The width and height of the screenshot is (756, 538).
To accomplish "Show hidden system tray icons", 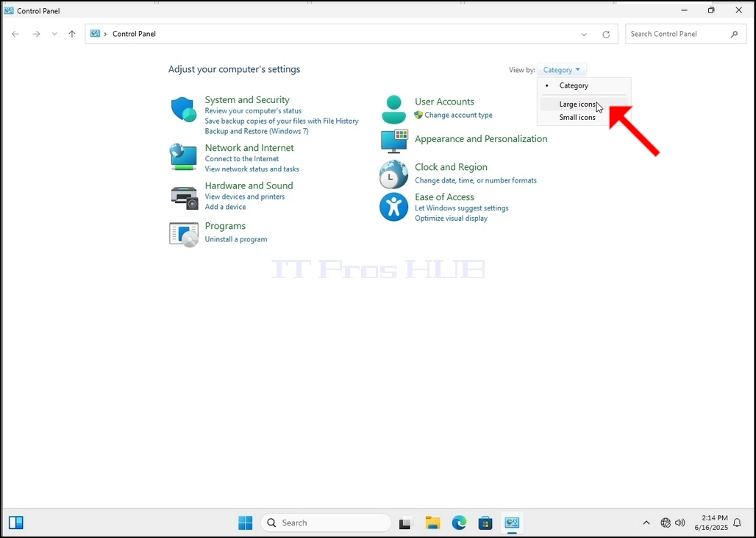I will (x=646, y=523).
